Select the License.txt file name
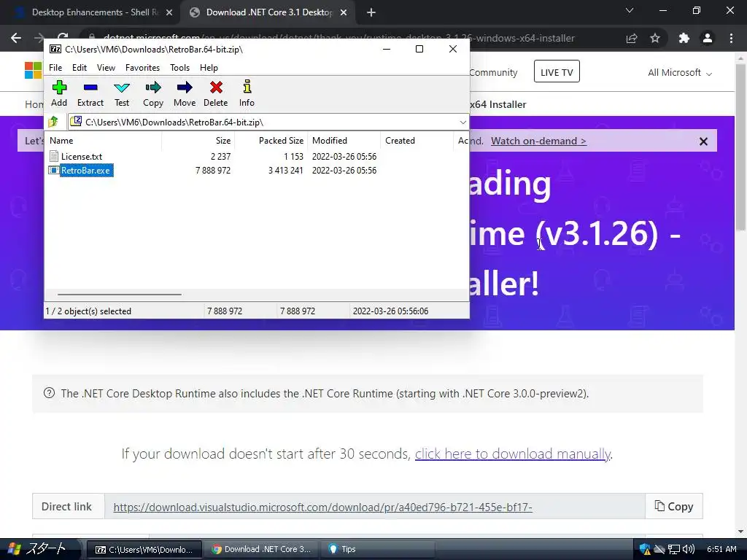 (82, 156)
